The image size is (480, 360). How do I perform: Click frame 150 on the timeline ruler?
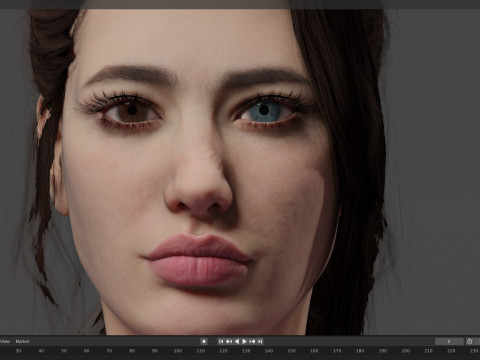[291, 351]
